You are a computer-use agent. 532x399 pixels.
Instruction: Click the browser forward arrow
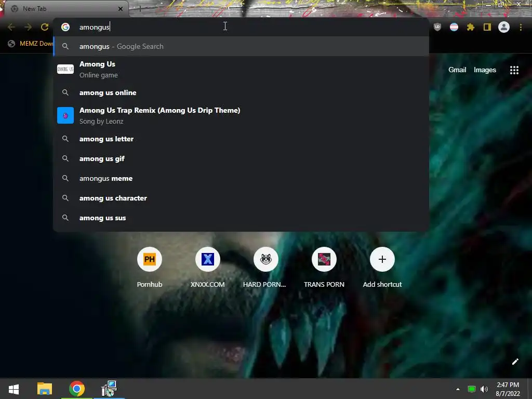[x=28, y=27]
